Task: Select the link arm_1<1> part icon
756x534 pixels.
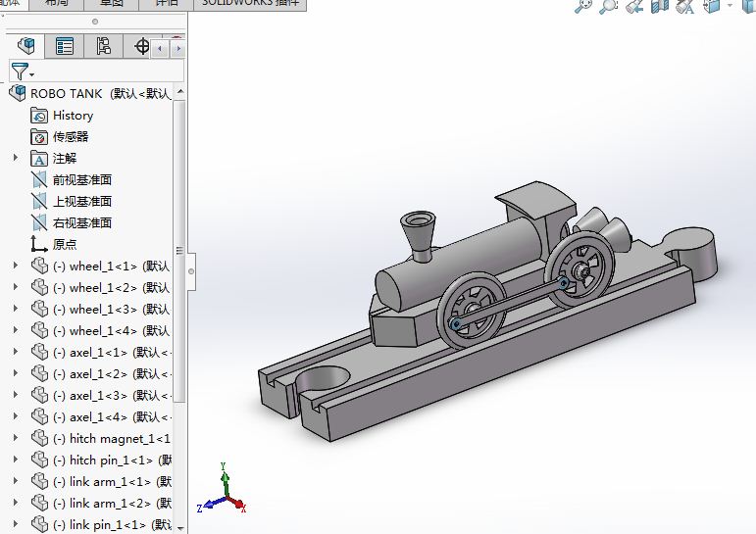Action: [39, 481]
